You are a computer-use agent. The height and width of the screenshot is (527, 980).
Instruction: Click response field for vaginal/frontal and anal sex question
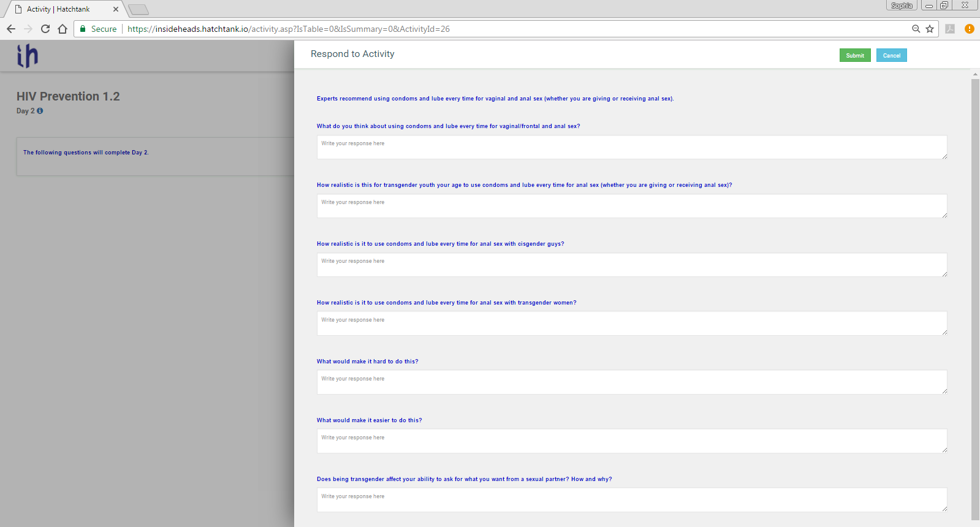632,147
